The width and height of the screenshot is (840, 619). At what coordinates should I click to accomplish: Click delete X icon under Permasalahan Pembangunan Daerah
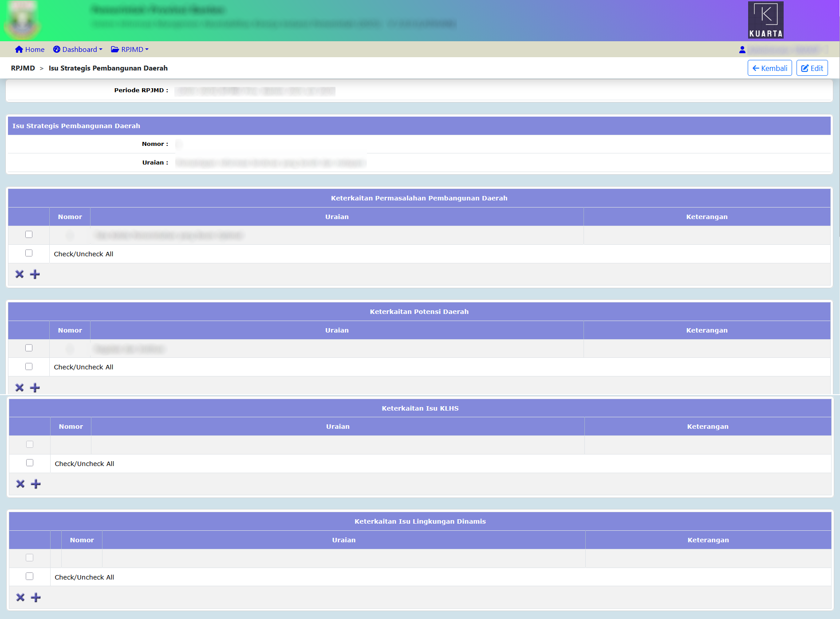20,274
